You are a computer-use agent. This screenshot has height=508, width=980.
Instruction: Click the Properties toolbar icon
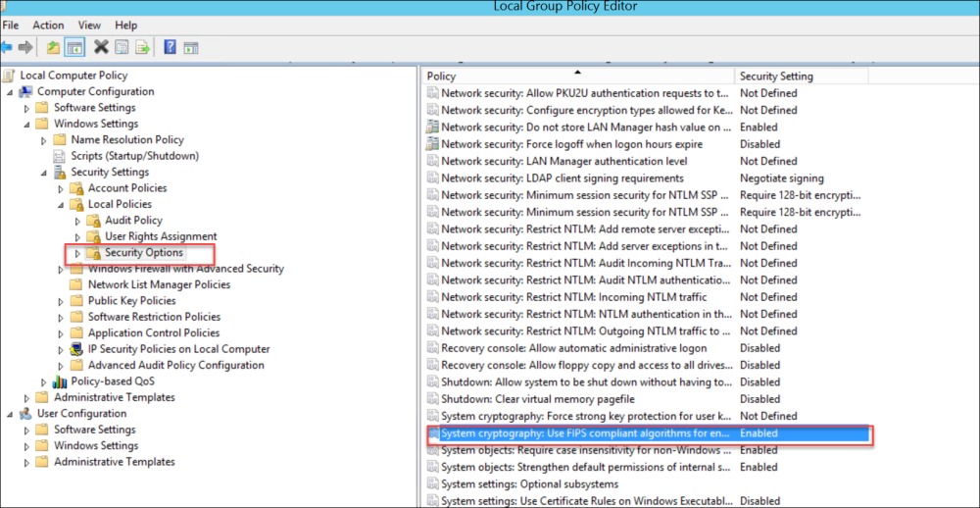click(122, 46)
